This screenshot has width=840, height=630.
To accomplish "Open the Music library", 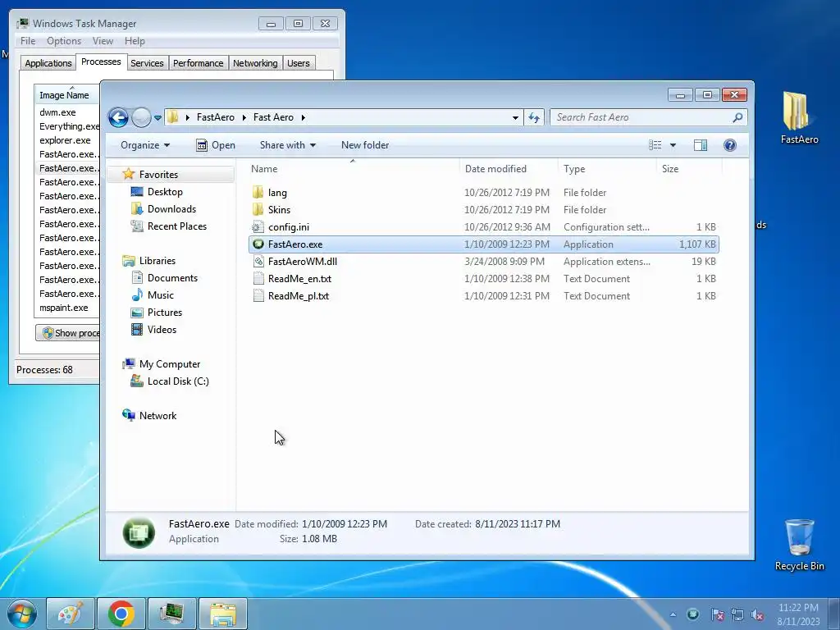I will [160, 295].
